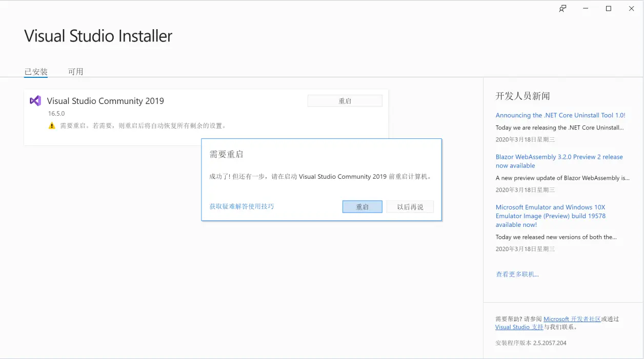Viewport: 644px width, 359px height.
Task: Click the Visual Studio Community 2019 product title
Action: point(106,101)
